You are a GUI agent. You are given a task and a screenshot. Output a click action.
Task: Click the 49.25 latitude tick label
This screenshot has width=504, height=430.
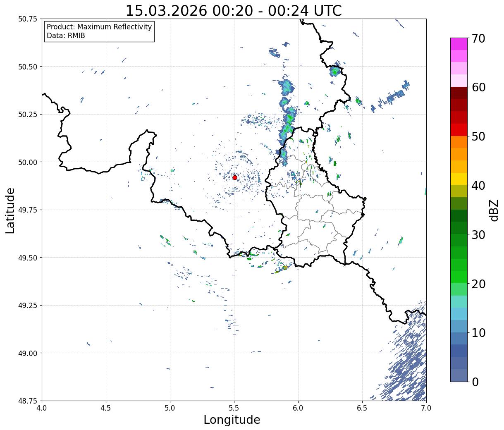(28, 306)
